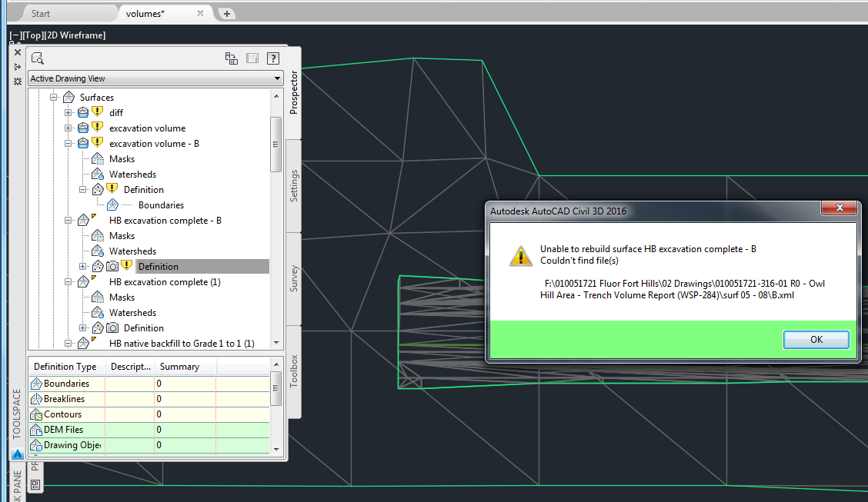Select the Boundaries icon in the definition table
This screenshot has width=868, height=502.
(36, 383)
